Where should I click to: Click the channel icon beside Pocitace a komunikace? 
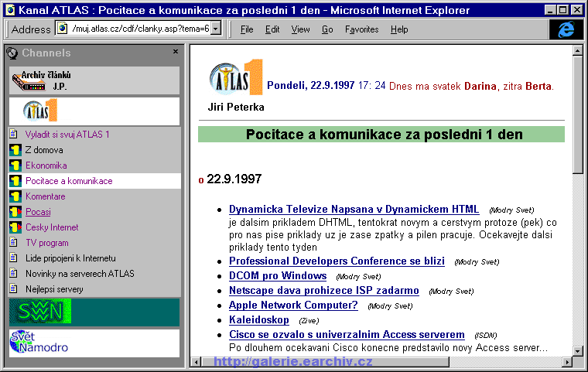tap(15, 181)
